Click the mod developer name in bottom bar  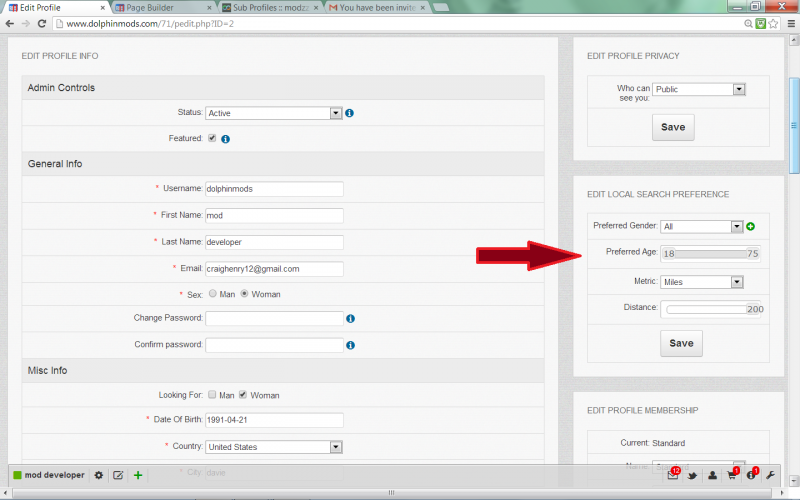55,475
